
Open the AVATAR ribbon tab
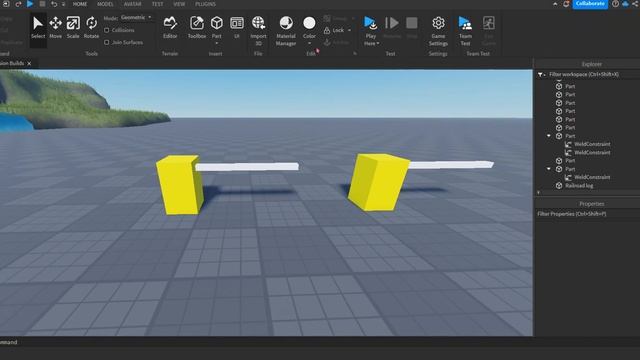coord(132,4)
